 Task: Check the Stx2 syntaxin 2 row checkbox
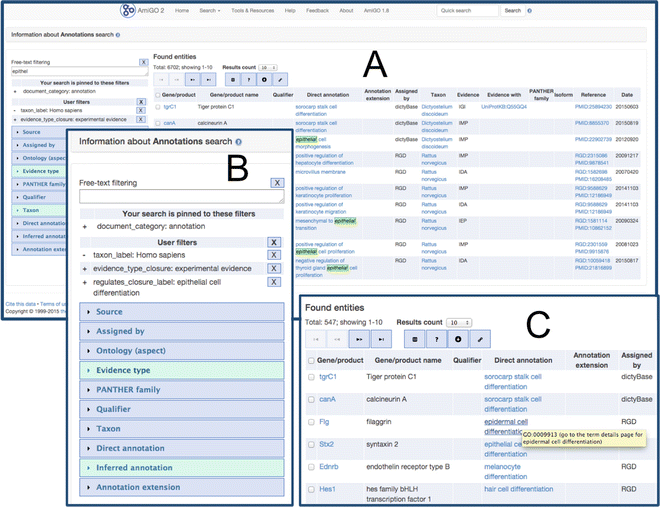click(x=311, y=444)
